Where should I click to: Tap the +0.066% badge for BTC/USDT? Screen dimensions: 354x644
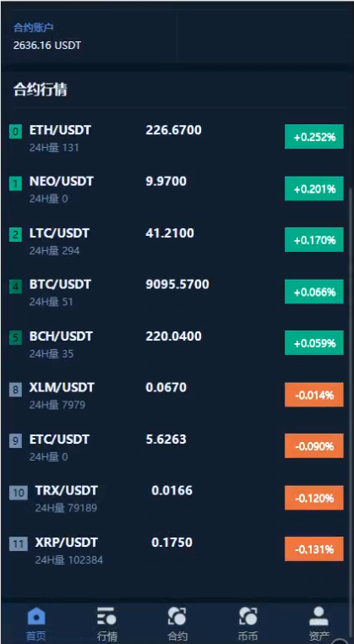click(x=314, y=292)
